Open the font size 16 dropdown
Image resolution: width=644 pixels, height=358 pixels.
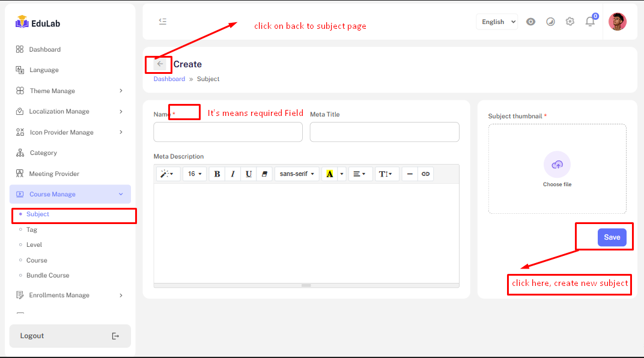tap(194, 174)
